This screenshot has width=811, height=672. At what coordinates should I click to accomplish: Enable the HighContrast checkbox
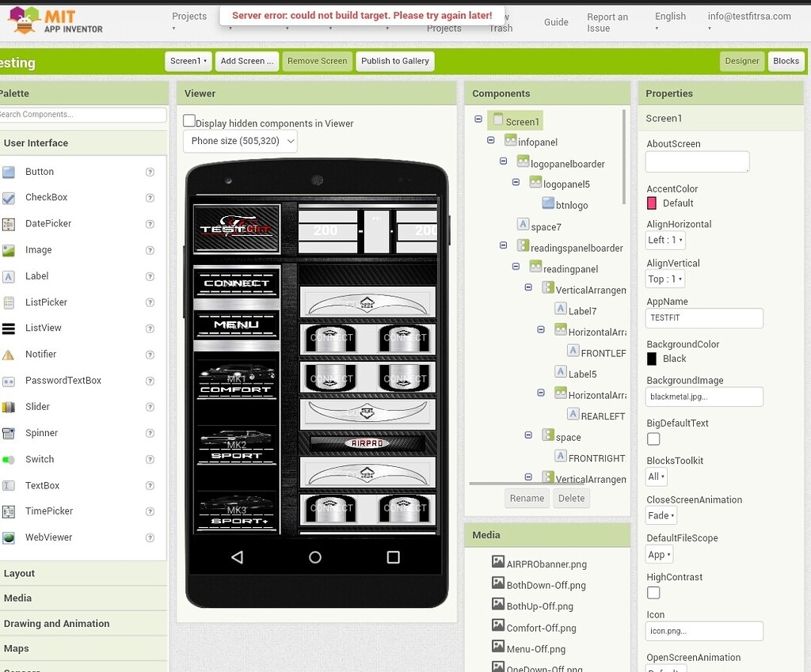(653, 592)
